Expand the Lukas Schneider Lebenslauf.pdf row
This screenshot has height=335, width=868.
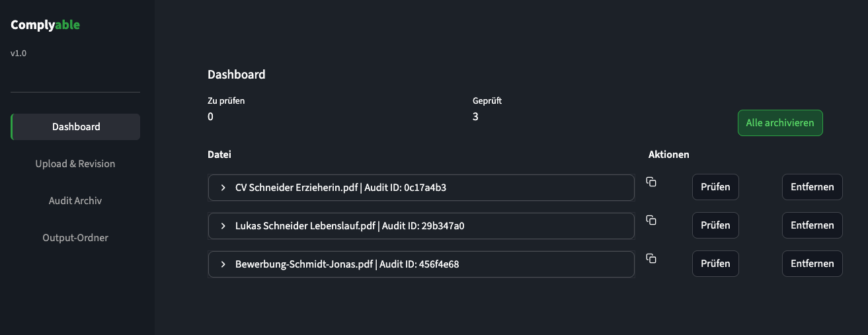pyautogui.click(x=223, y=226)
